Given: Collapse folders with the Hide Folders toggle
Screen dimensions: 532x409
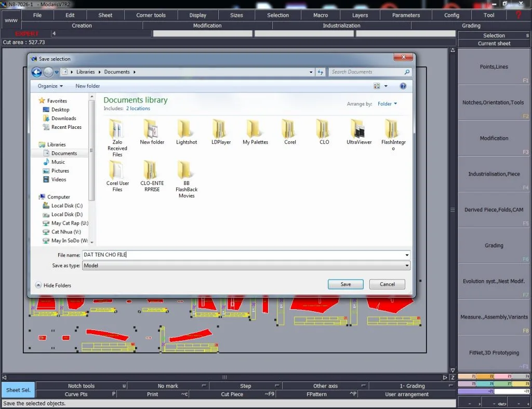Looking at the screenshot, I should pos(53,285).
